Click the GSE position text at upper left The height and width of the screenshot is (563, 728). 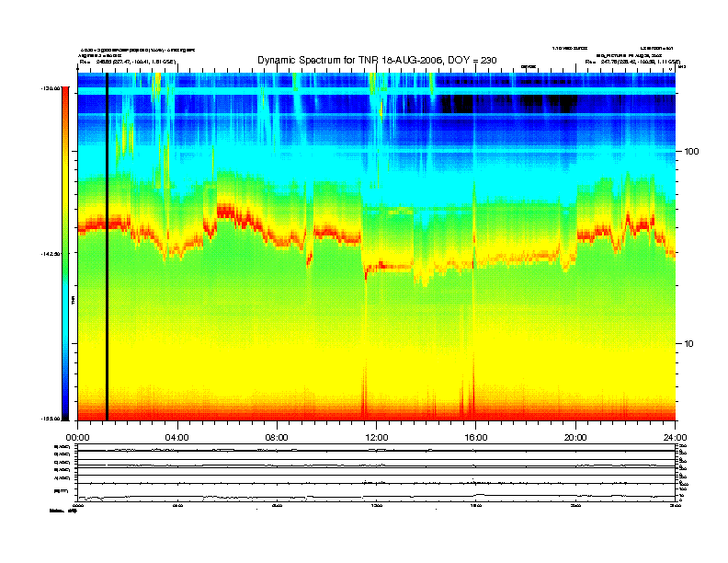pyautogui.click(x=128, y=62)
